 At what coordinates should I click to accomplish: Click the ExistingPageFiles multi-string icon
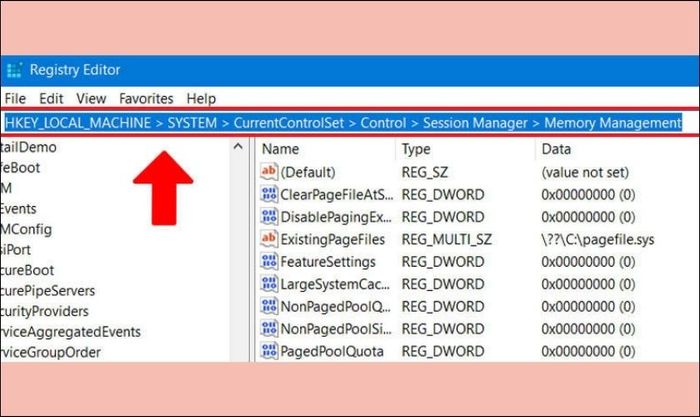[x=269, y=239]
